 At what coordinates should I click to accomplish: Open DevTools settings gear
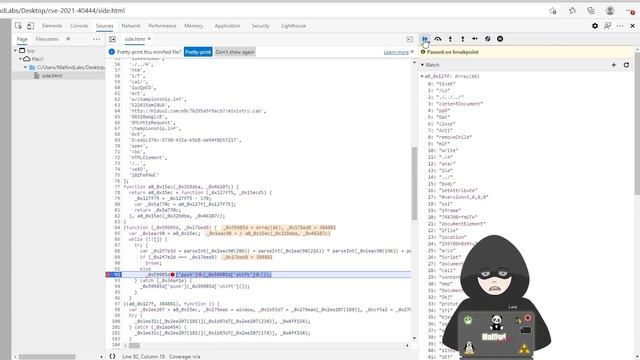click(595, 26)
